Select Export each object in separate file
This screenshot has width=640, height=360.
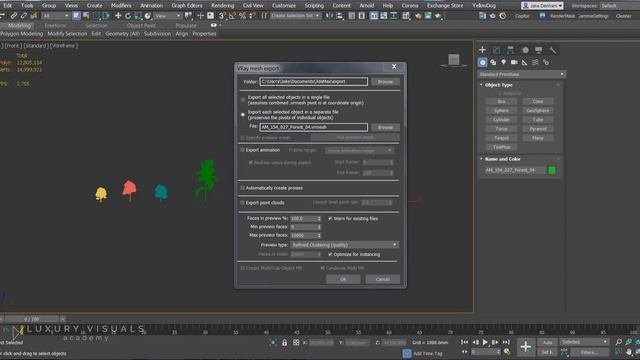pyautogui.click(x=243, y=115)
